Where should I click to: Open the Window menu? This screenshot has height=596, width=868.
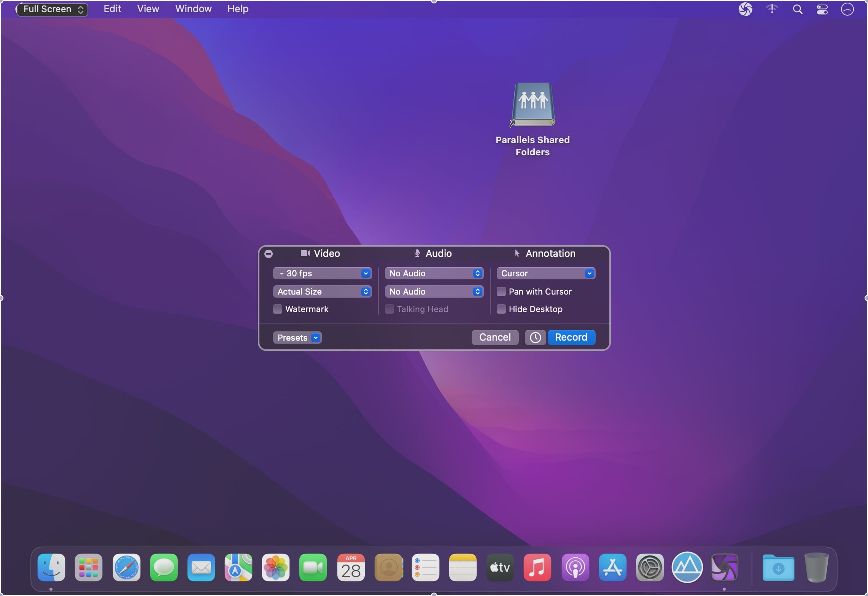coord(193,9)
